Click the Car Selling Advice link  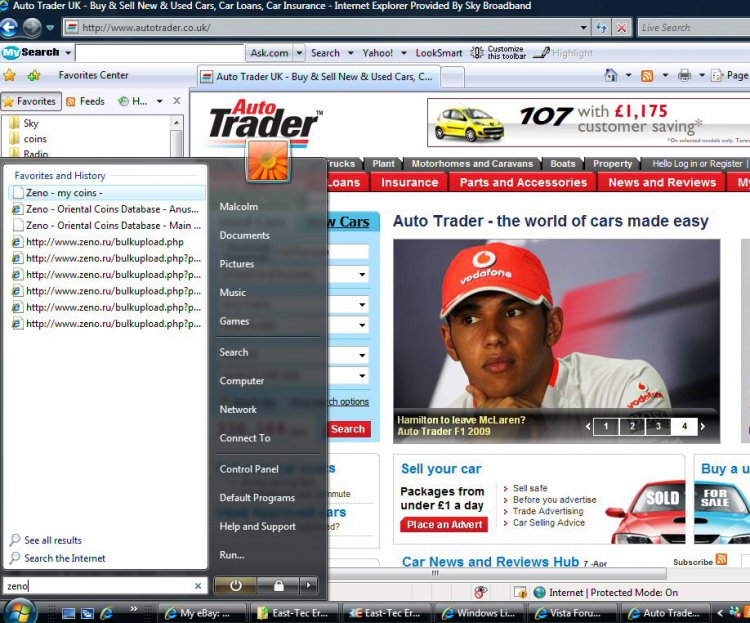549,523
